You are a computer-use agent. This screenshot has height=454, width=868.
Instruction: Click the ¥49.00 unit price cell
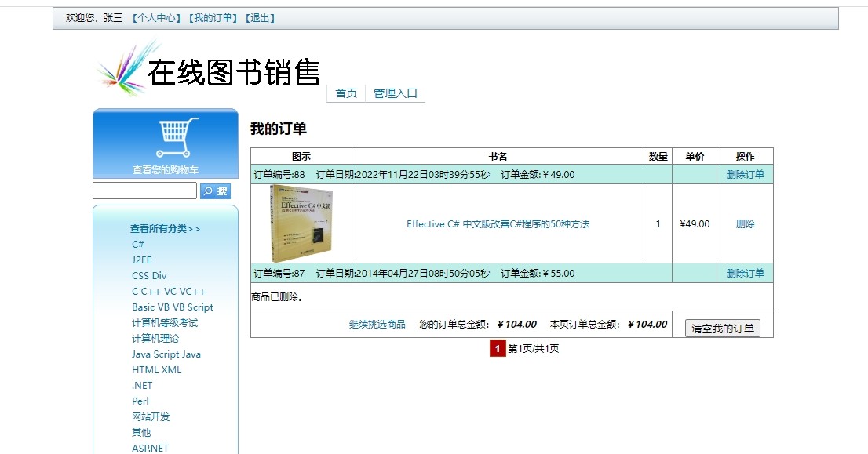[695, 224]
